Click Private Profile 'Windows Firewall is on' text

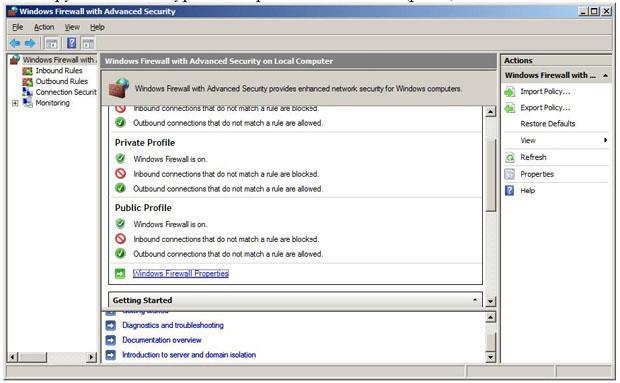click(170, 159)
